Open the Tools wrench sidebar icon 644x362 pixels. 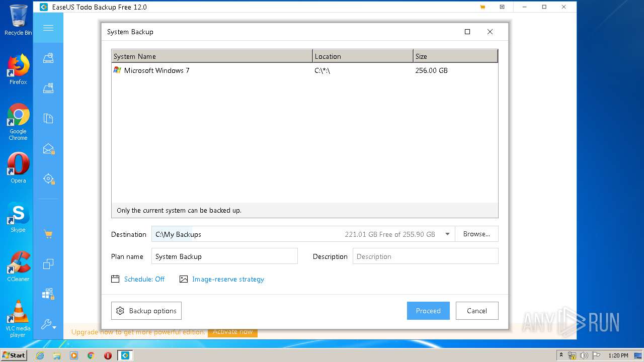point(48,325)
